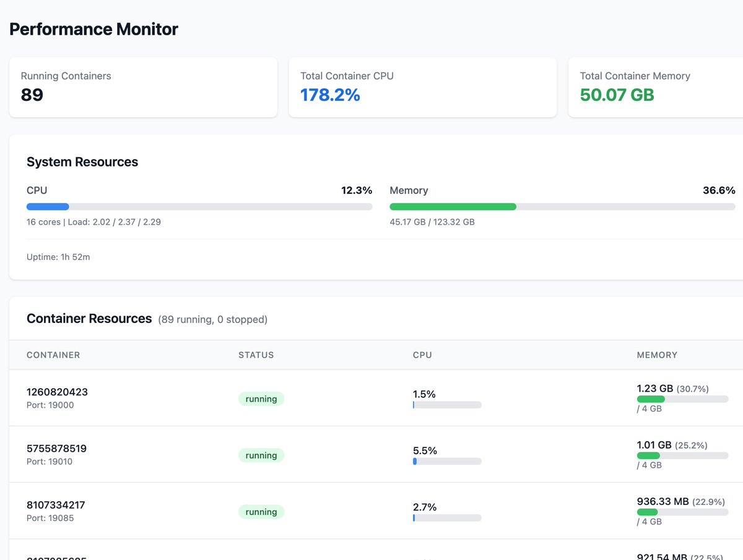This screenshot has height=560, width=743.
Task: Click Port: 19085 text
Action: coord(50,518)
